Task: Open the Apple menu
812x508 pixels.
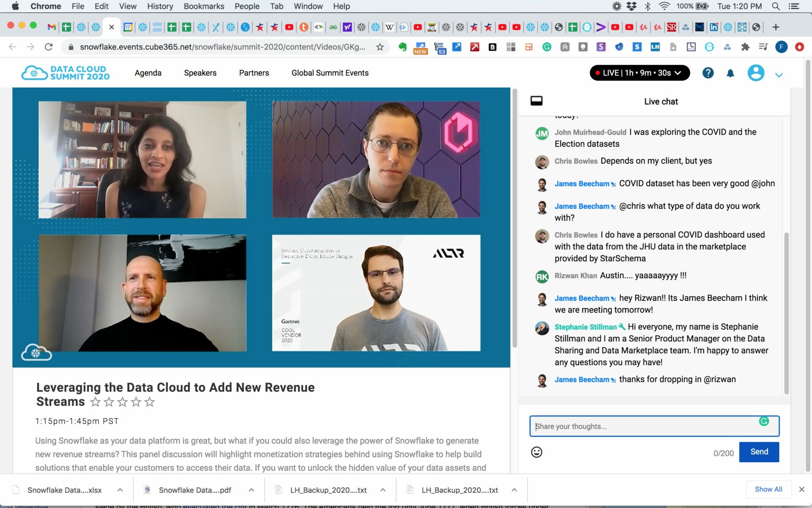Action: pos(15,6)
